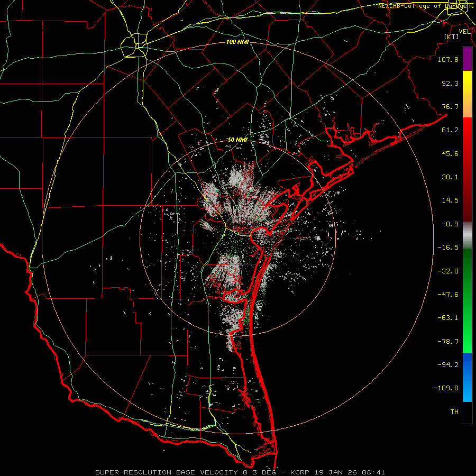Click the -32.0 velocity scale value
476x476 pixels.
pos(448,271)
